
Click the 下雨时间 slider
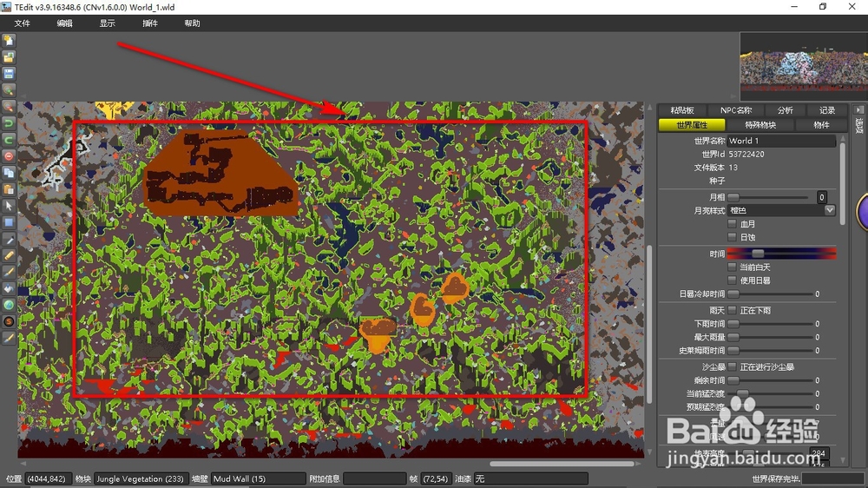(x=769, y=324)
